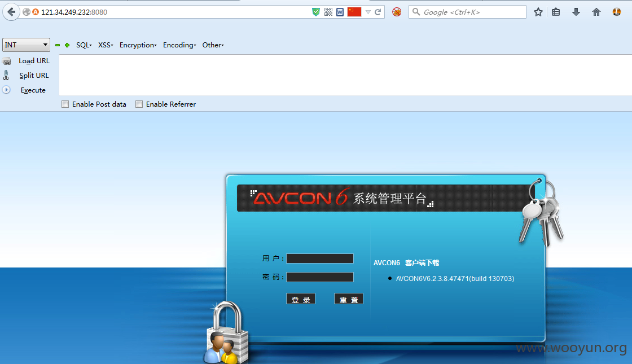
Task: Click the Execute button
Action: click(33, 90)
